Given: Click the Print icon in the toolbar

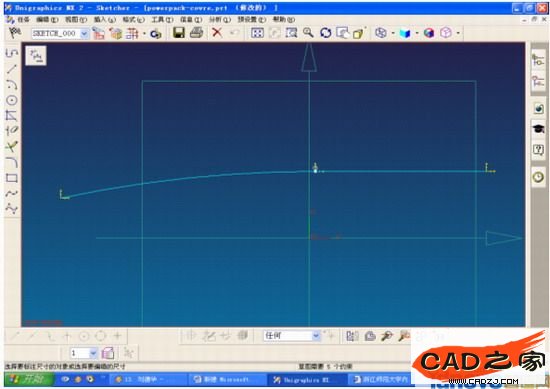Looking at the screenshot, I should 196,33.
